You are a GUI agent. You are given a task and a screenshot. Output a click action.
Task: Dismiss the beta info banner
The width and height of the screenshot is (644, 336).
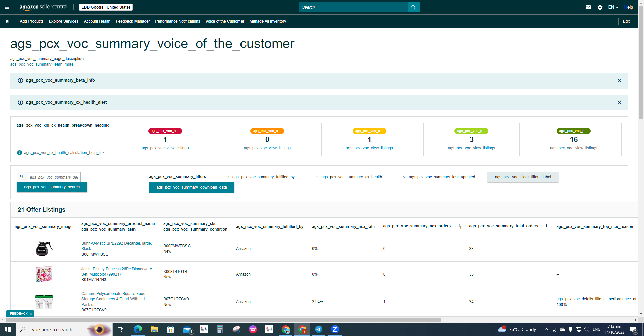click(x=619, y=80)
